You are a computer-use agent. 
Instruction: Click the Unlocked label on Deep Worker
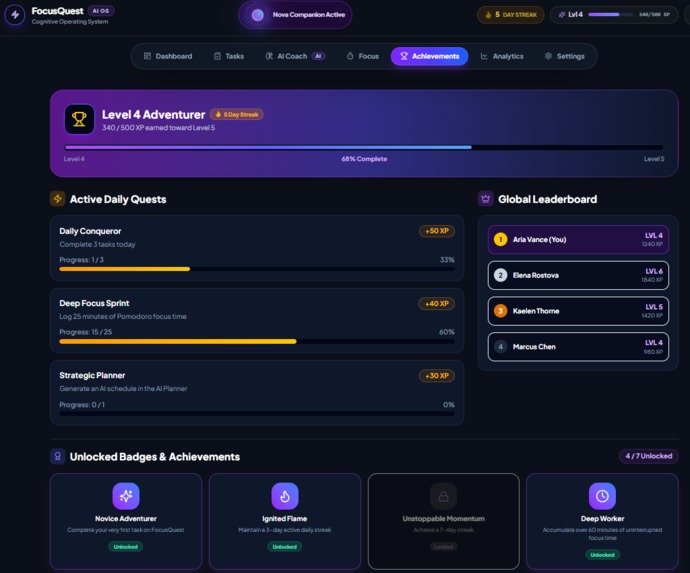[602, 555]
